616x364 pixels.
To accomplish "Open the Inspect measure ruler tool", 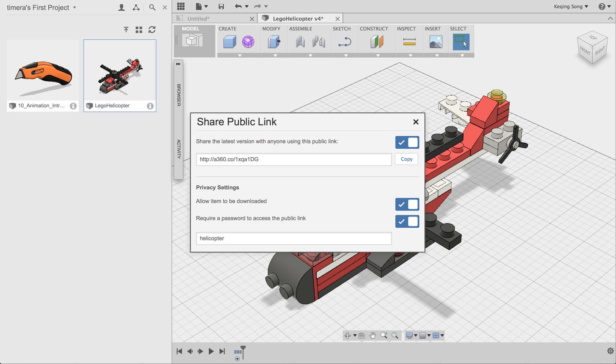I will pyautogui.click(x=409, y=41).
